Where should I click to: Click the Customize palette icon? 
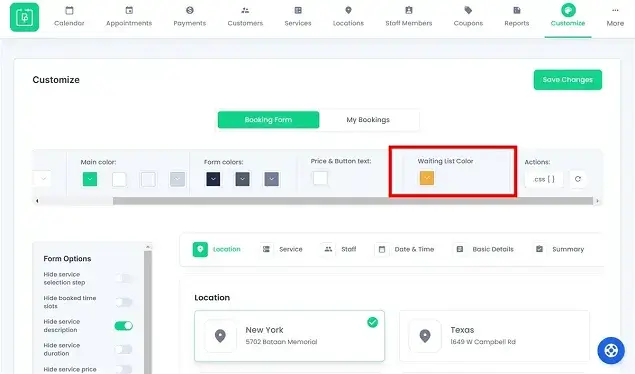(568, 10)
